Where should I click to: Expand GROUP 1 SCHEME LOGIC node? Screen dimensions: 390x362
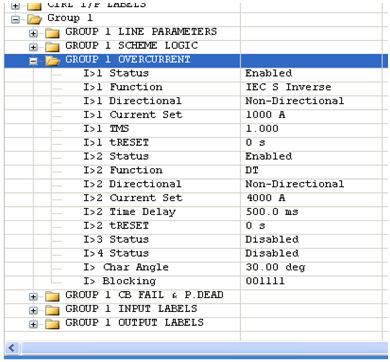coord(33,47)
